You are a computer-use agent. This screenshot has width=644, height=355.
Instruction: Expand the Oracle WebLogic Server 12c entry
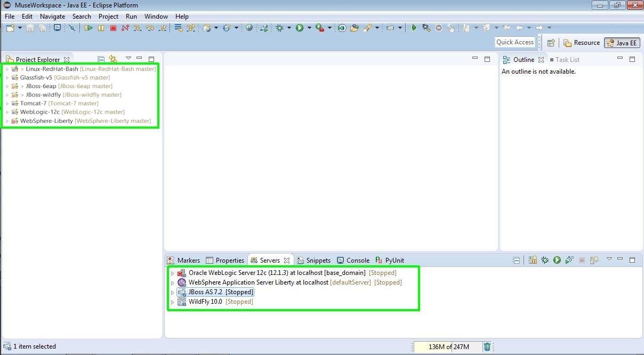(x=172, y=273)
